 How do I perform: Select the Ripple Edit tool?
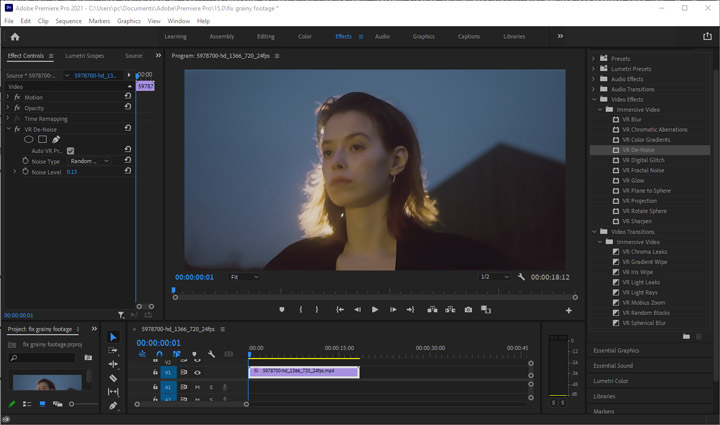[x=113, y=364]
